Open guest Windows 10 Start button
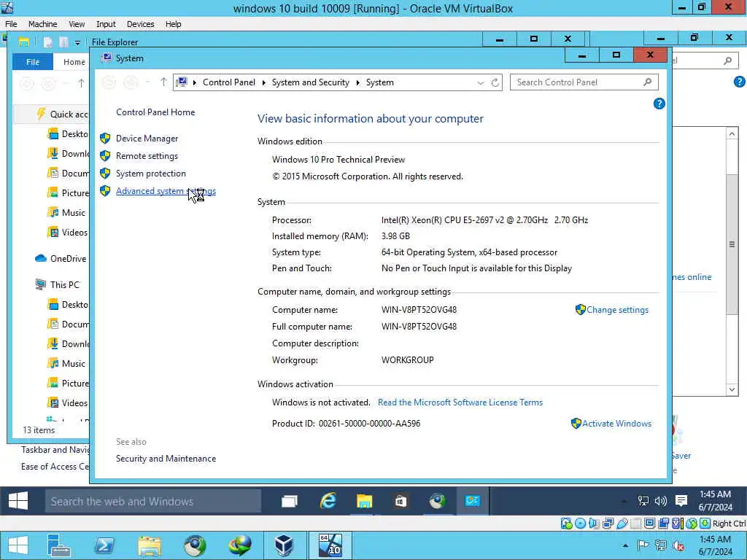Image resolution: width=747 pixels, height=560 pixels. [x=18, y=501]
